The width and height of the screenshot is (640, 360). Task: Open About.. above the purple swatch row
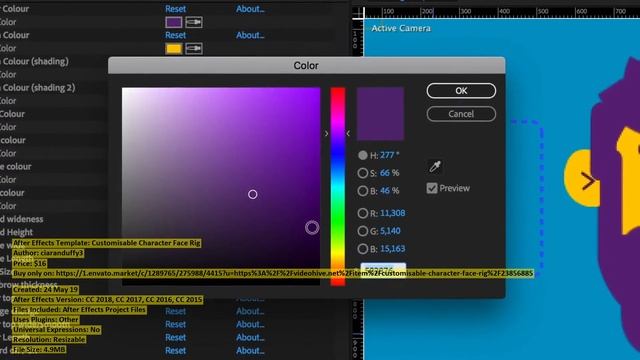pyautogui.click(x=250, y=9)
